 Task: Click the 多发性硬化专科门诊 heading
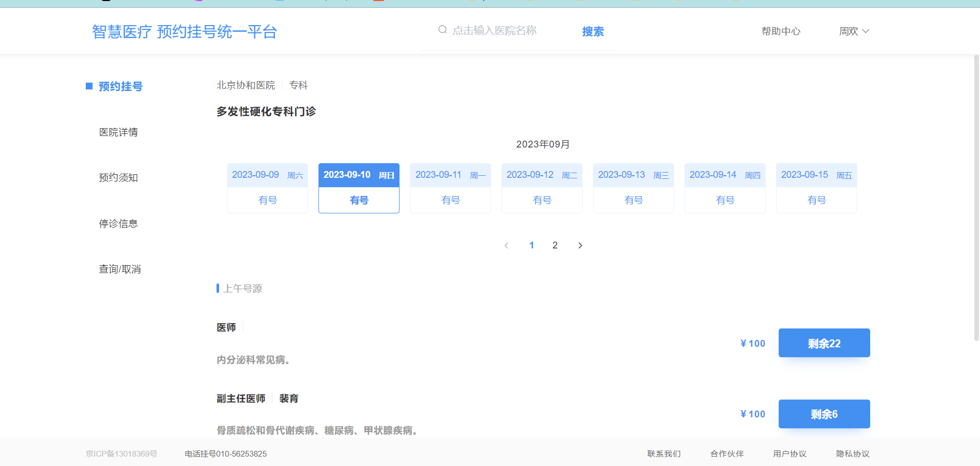point(266,111)
